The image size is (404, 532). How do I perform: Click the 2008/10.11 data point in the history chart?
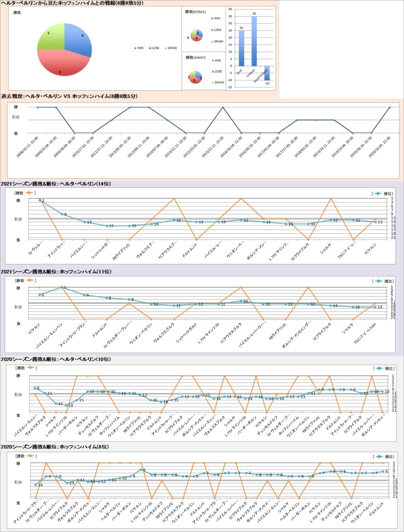(37, 107)
